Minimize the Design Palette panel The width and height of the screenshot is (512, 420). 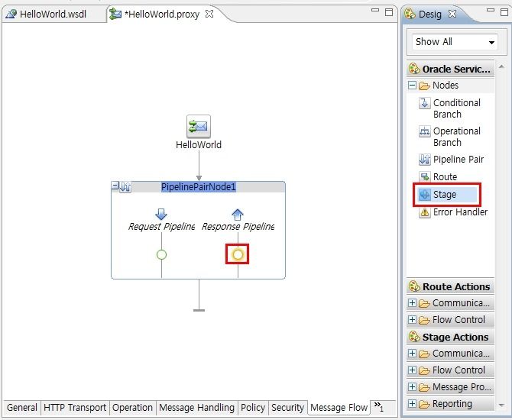(491, 11)
